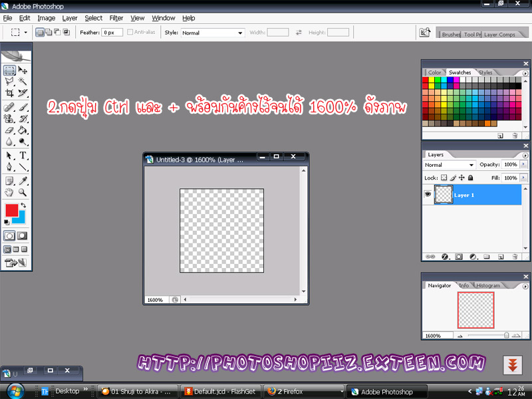Select the History Brush tool

[x=23, y=119]
